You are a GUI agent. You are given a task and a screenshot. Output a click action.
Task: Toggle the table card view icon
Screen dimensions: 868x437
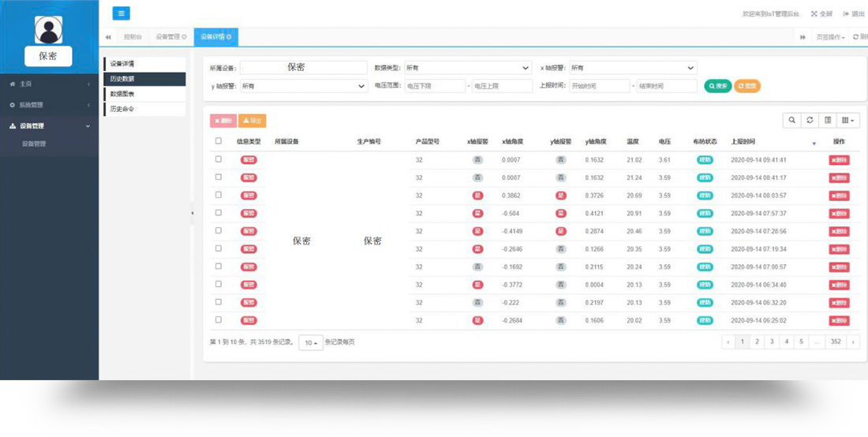click(x=828, y=120)
